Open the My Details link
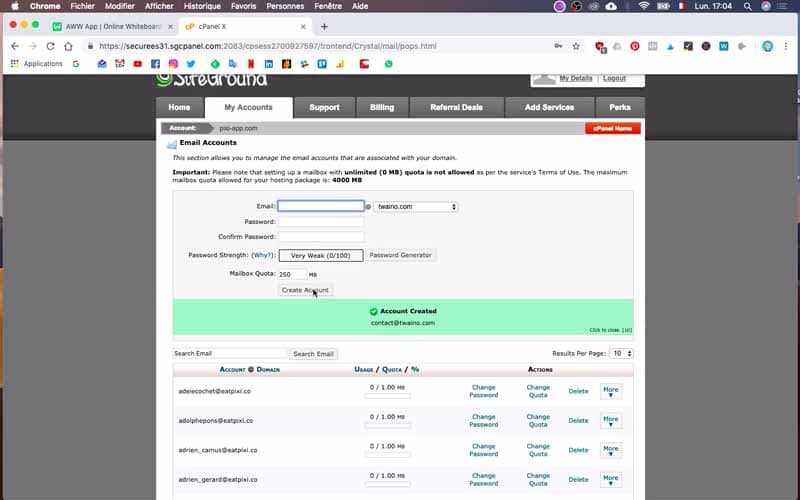 click(x=576, y=78)
